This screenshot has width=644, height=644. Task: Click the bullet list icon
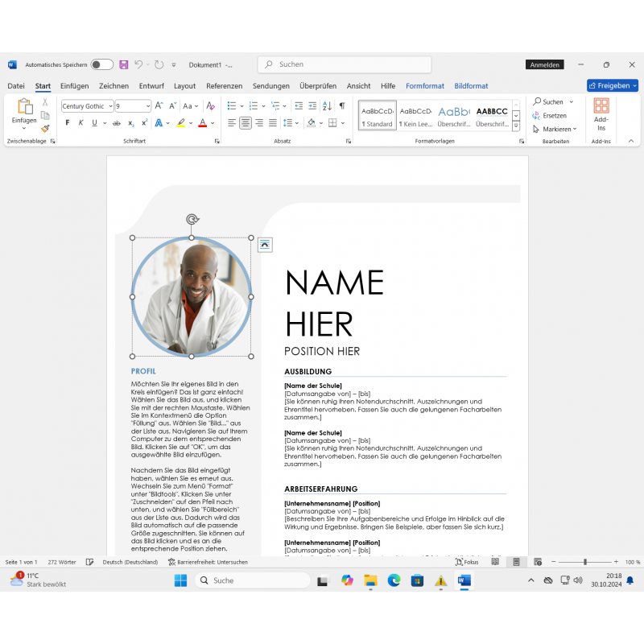[231, 105]
